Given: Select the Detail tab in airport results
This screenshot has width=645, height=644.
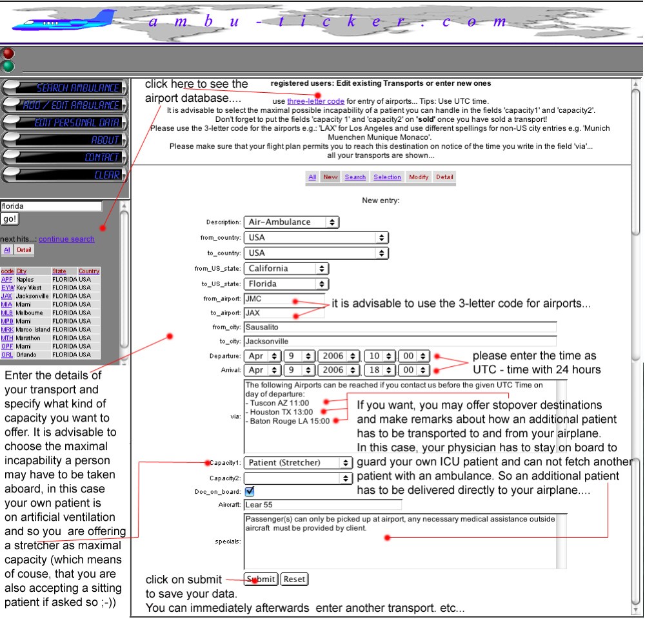Looking at the screenshot, I should click(24, 249).
